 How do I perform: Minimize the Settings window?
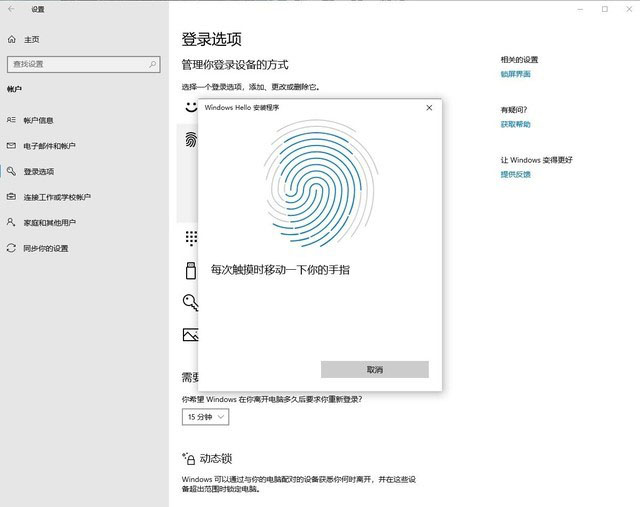point(580,9)
